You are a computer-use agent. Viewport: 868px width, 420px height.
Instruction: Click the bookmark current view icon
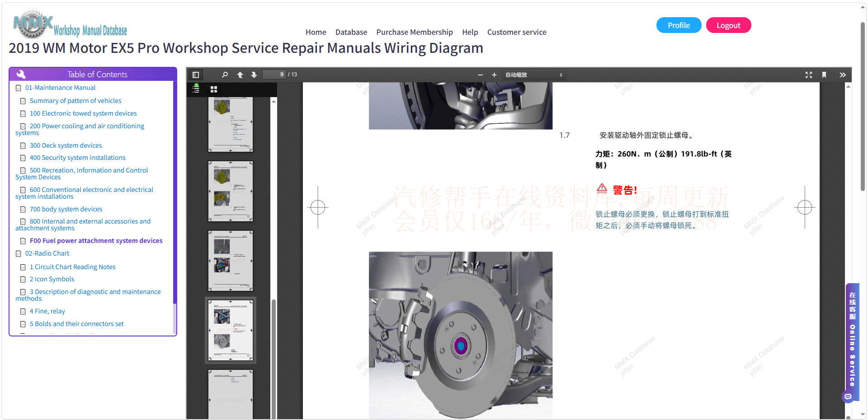pos(824,75)
